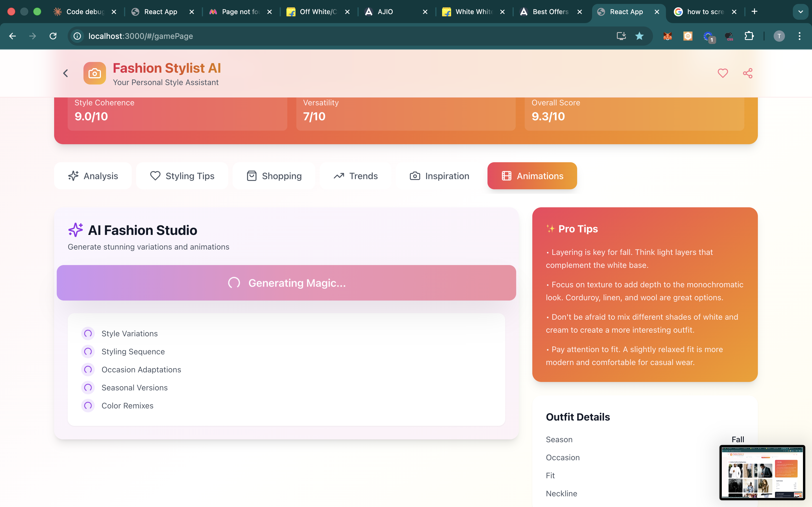Switch to the Styling Tips tab
812x507 pixels.
(182, 176)
